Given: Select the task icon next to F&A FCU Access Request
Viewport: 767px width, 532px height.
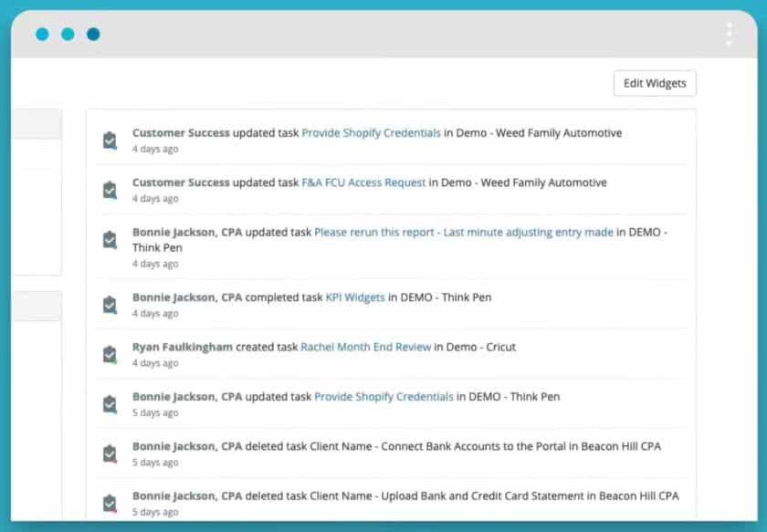Looking at the screenshot, I should [110, 190].
